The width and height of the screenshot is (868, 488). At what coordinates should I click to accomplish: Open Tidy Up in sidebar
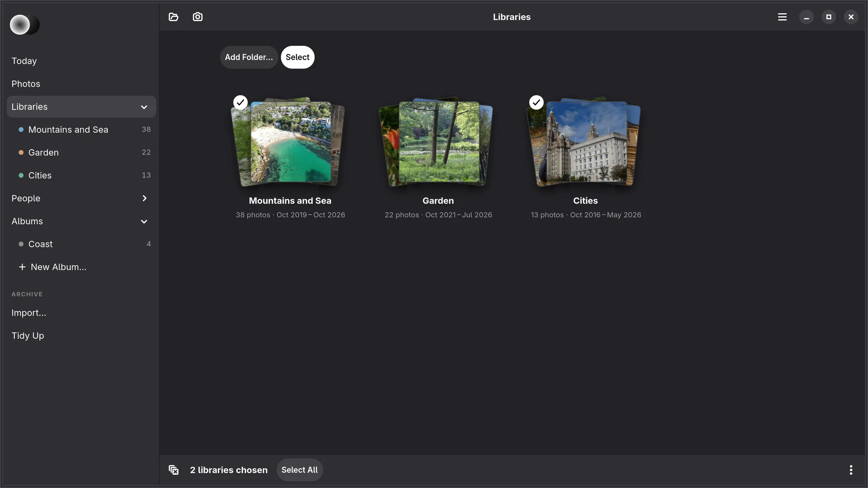[81, 336]
